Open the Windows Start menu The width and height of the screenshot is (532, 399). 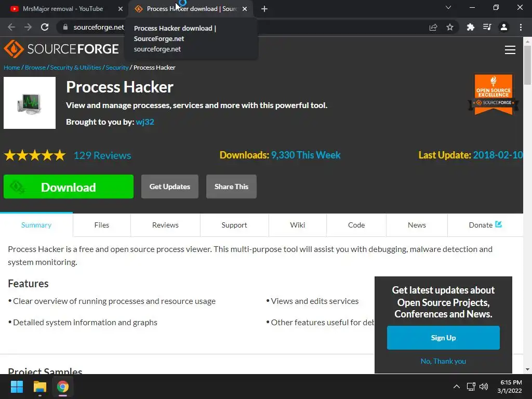coord(17,387)
